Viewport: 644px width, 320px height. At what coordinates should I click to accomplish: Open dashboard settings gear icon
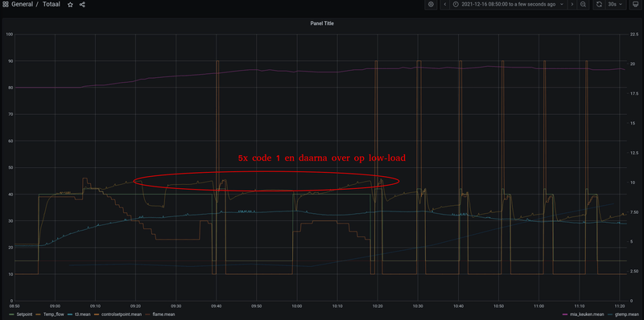431,4
